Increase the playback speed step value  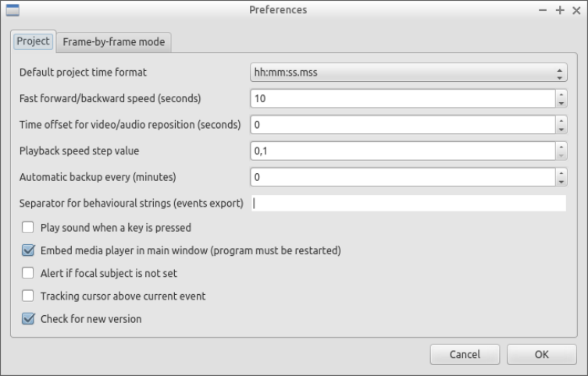click(561, 147)
